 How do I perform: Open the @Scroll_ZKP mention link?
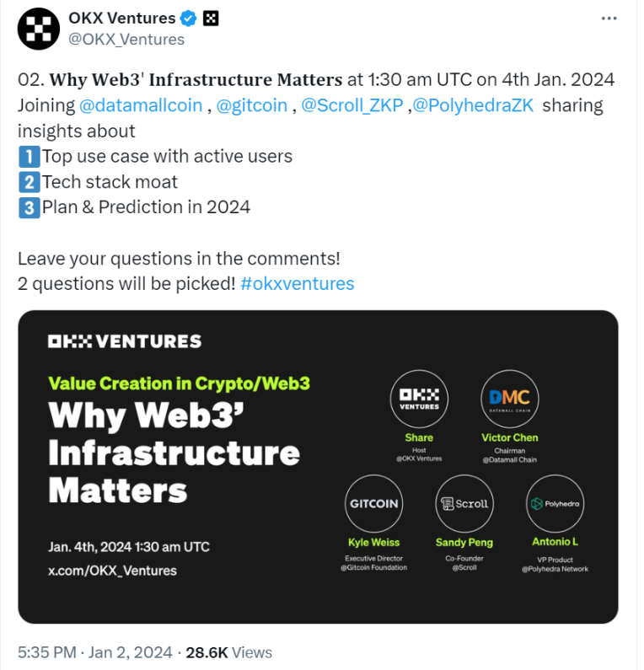[x=352, y=105]
